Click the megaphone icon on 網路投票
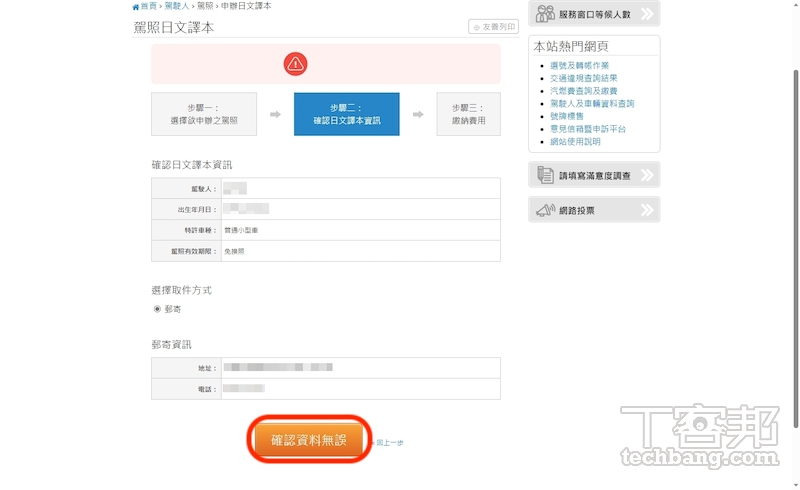800x490 pixels. click(x=545, y=210)
